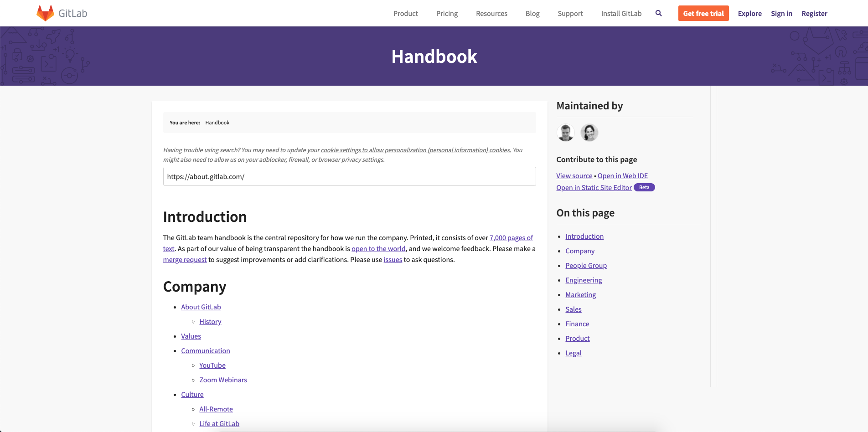Click the GitLab fox logo

(46, 13)
